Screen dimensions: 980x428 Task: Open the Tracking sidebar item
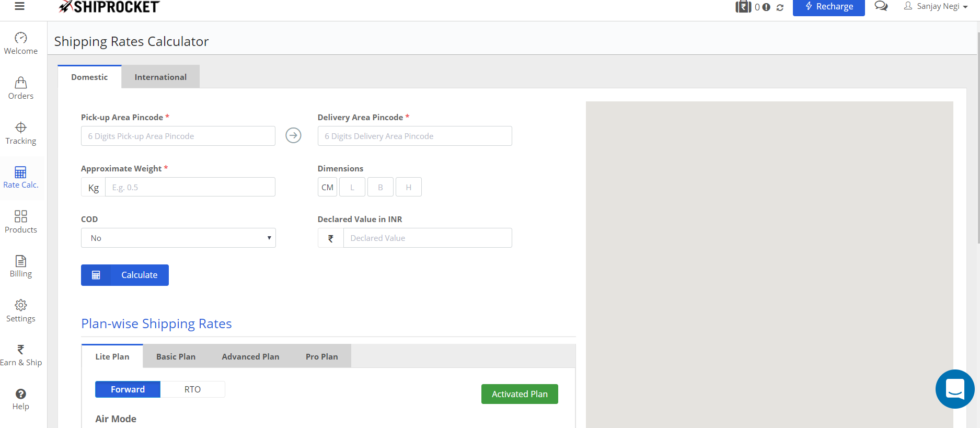21,133
